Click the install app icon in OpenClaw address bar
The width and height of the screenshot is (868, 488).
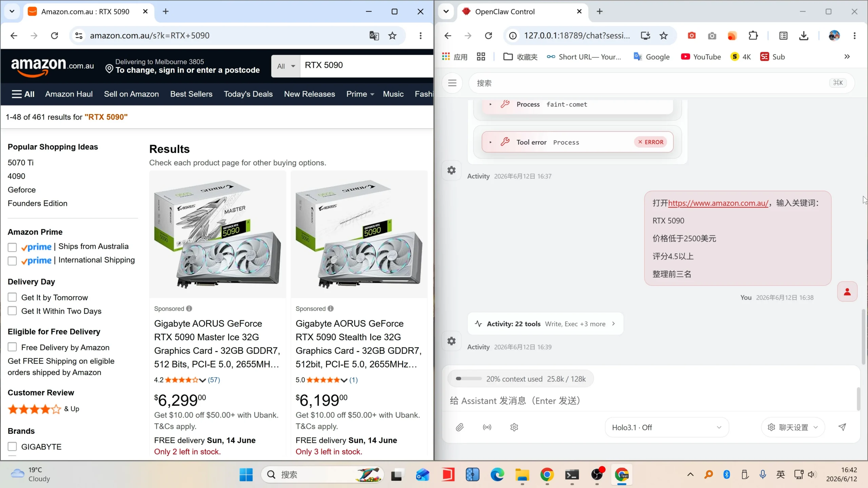(645, 36)
